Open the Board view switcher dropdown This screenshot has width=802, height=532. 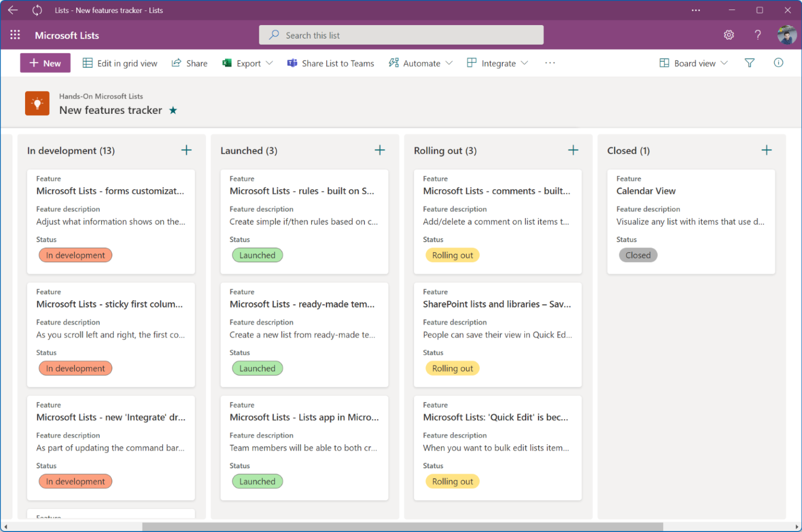click(694, 63)
